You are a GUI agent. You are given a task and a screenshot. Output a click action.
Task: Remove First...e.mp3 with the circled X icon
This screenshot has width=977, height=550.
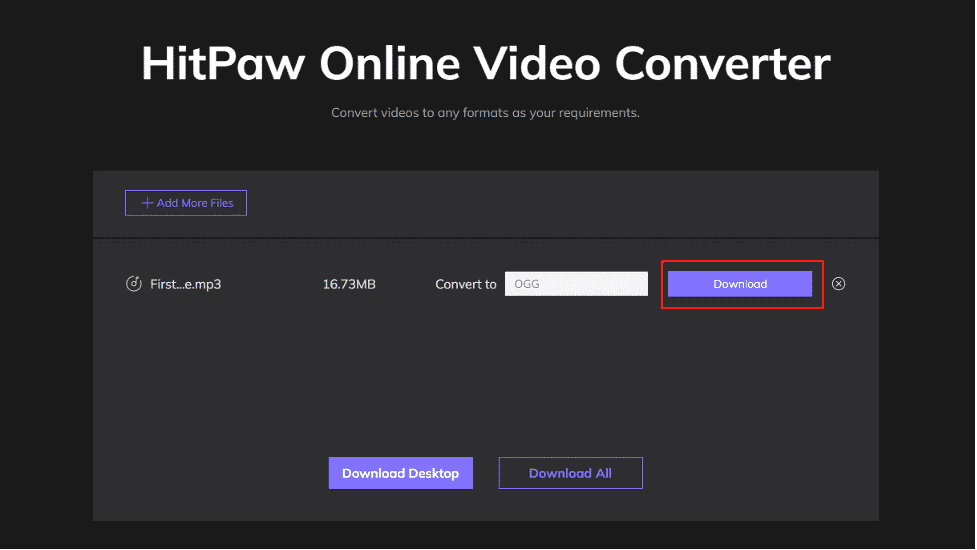839,284
